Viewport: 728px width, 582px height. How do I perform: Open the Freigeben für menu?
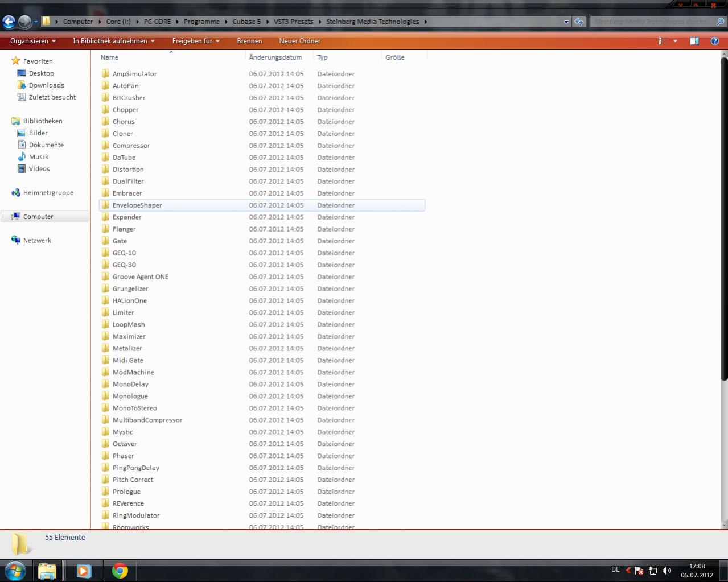[x=196, y=41]
